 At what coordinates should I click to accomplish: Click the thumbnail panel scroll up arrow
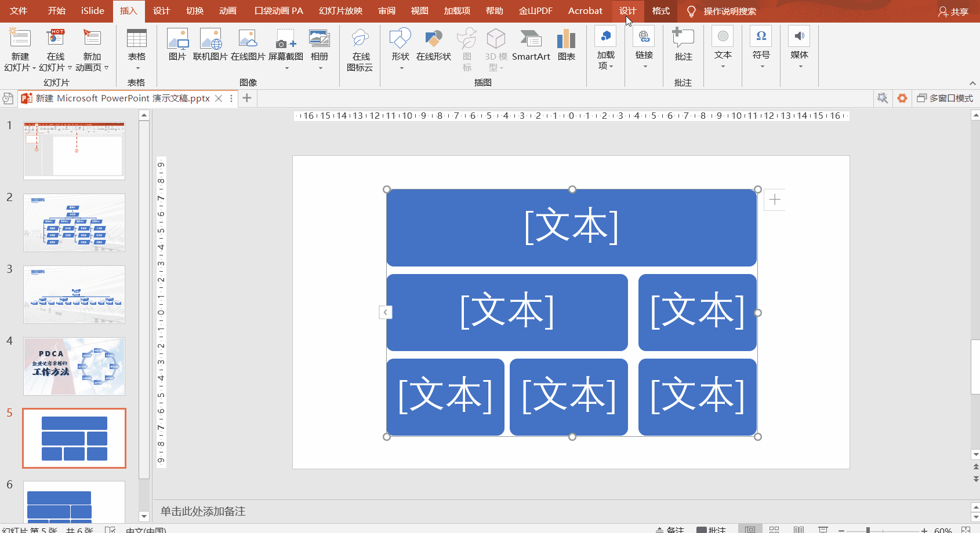click(x=144, y=115)
